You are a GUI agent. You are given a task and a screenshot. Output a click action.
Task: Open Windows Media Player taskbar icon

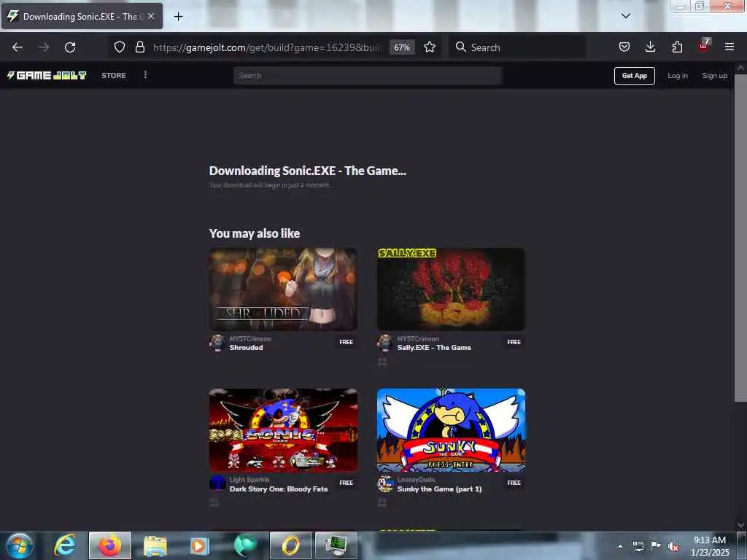(200, 545)
